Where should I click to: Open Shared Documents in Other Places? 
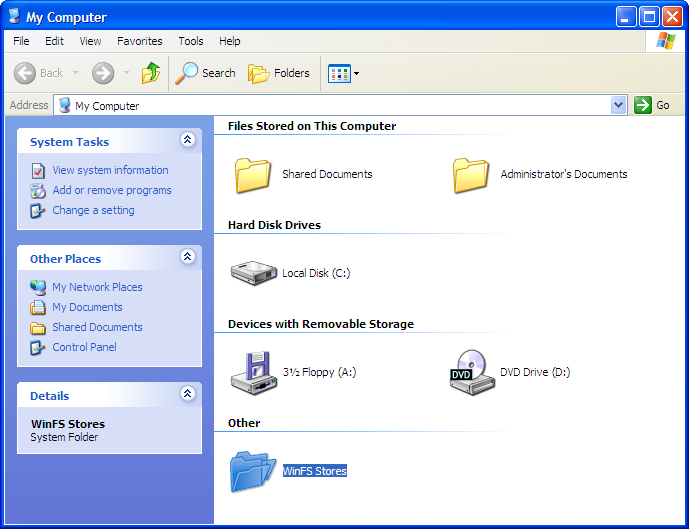97,327
